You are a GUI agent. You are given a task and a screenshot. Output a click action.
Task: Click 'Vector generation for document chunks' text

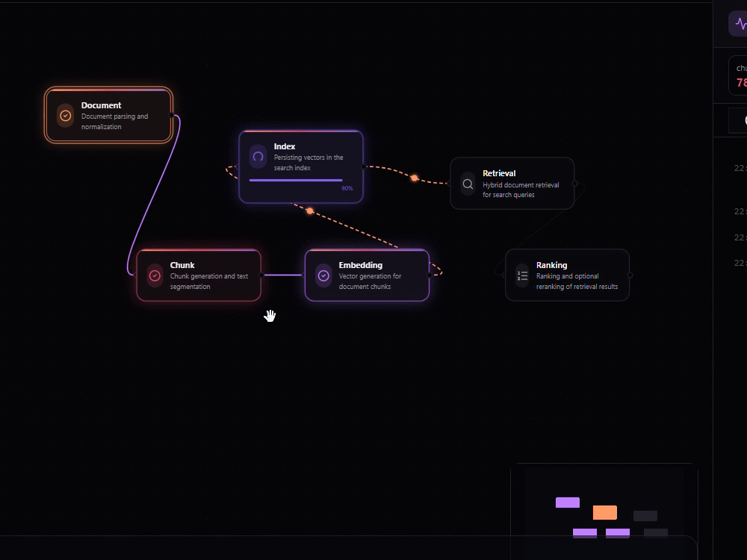click(x=370, y=281)
